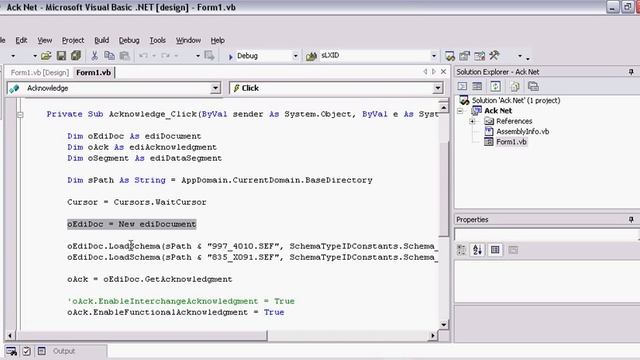Image resolution: width=640 pixels, height=360 pixels.
Task: Click the Open File toolbar icon
Action: coord(46,56)
